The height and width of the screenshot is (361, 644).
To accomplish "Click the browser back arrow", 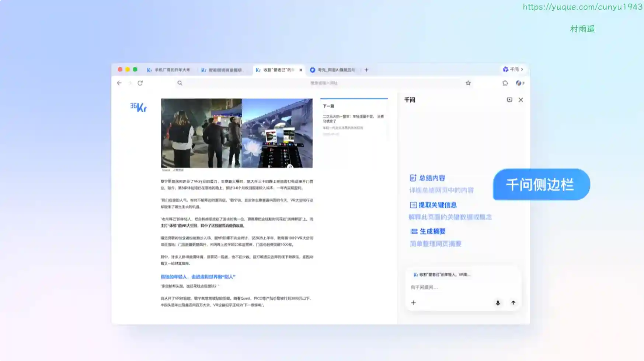I will 119,83.
